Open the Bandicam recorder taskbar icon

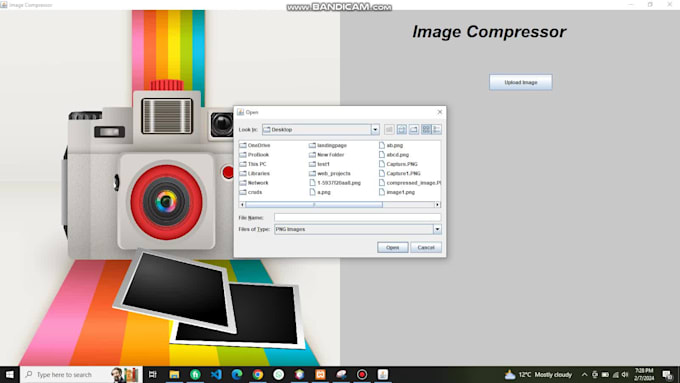click(x=362, y=374)
